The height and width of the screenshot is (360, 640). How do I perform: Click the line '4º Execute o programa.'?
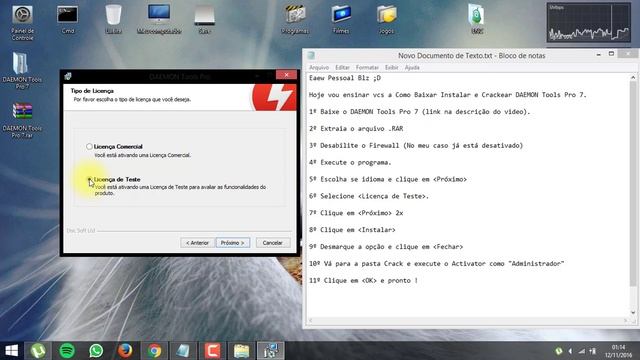(x=350, y=162)
